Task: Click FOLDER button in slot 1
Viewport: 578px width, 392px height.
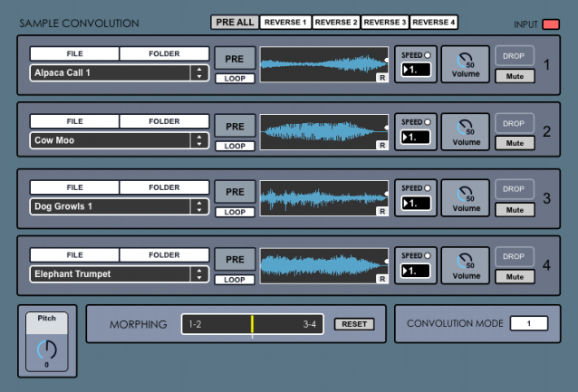Action: click(164, 53)
